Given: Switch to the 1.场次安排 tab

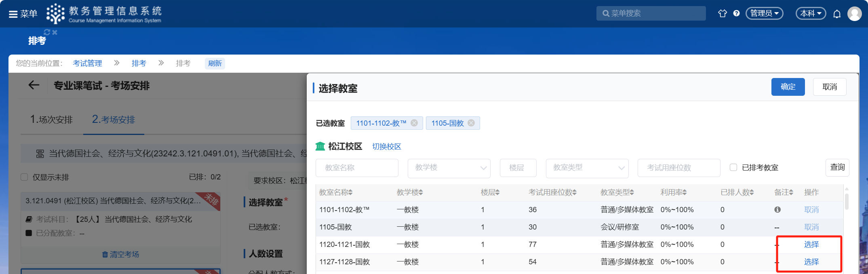Looking at the screenshot, I should tap(51, 120).
